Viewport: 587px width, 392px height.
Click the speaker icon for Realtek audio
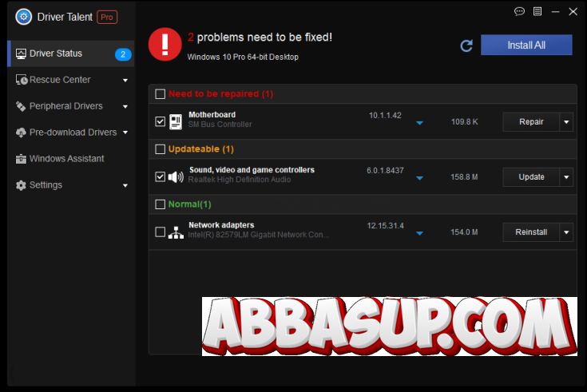pyautogui.click(x=176, y=176)
